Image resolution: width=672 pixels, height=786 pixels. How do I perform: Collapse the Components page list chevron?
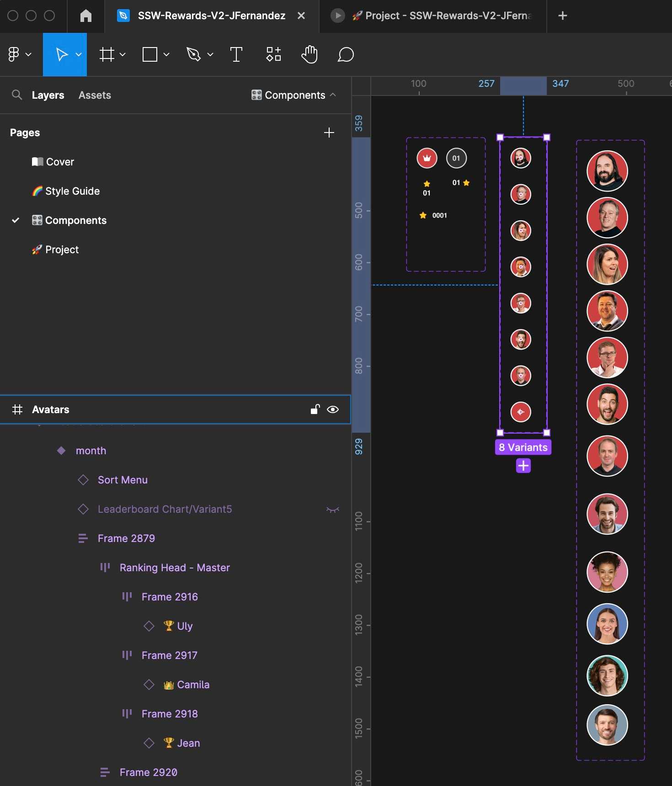[x=333, y=95]
